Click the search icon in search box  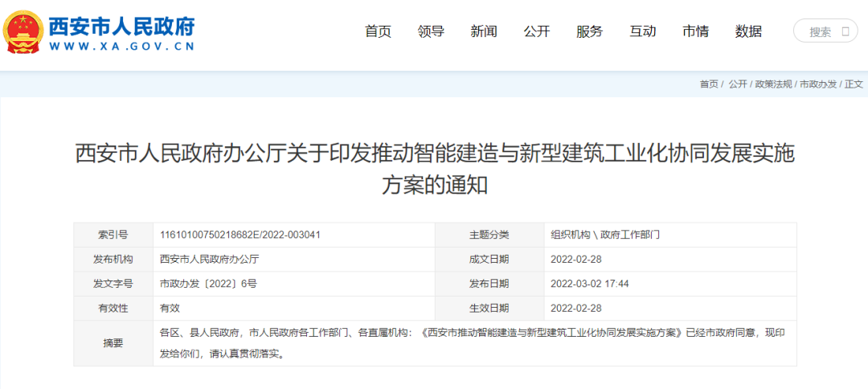(x=845, y=31)
